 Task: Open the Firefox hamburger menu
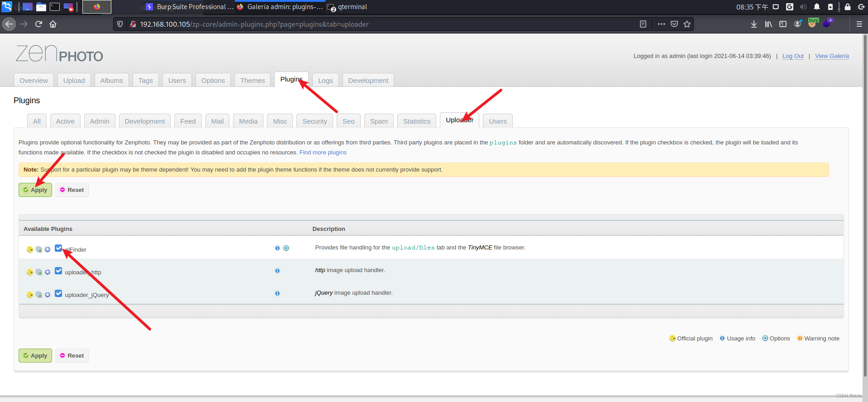[859, 24]
